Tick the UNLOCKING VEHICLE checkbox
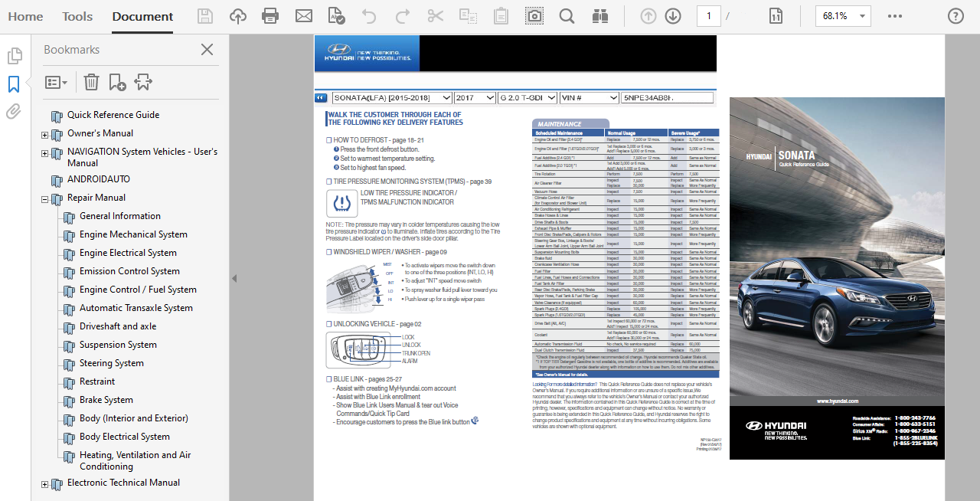Viewport: 980px width, 501px height. pyautogui.click(x=329, y=324)
